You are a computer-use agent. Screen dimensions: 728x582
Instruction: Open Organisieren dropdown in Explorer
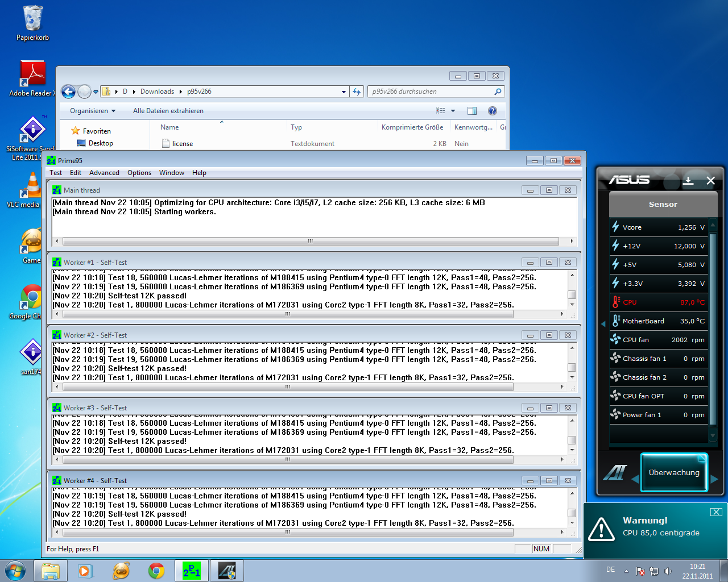[93, 111]
